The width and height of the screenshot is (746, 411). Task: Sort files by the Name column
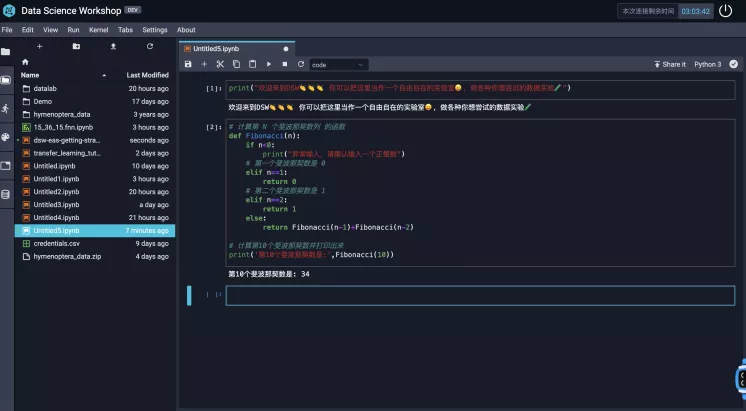[29, 75]
